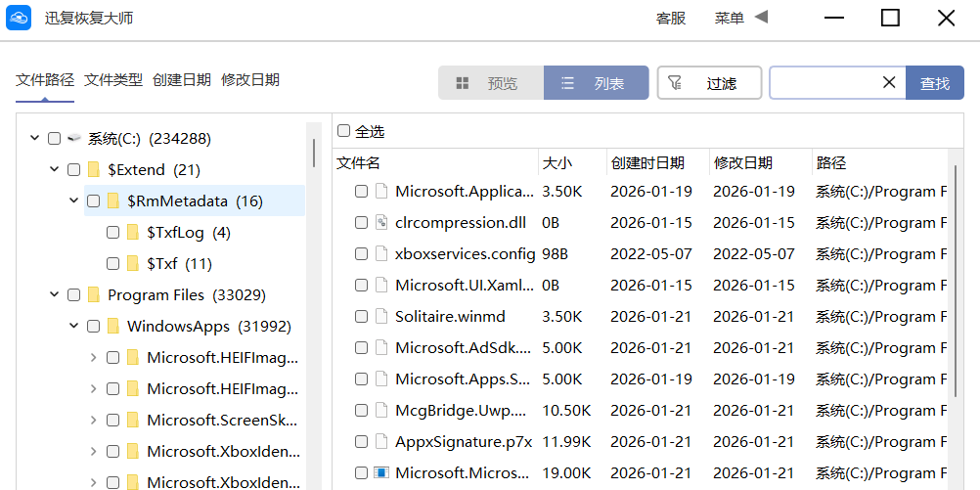Open the 客服 customer service link
980x490 pixels.
pyautogui.click(x=671, y=18)
